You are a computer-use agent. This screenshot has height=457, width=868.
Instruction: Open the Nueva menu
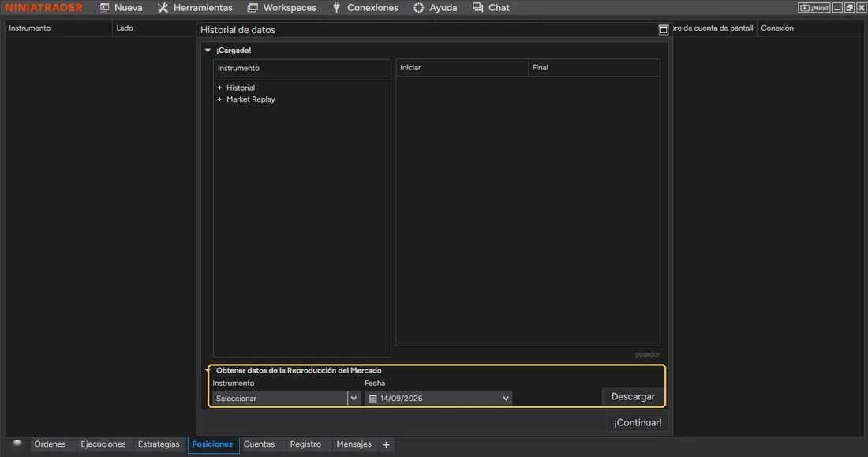pos(120,8)
